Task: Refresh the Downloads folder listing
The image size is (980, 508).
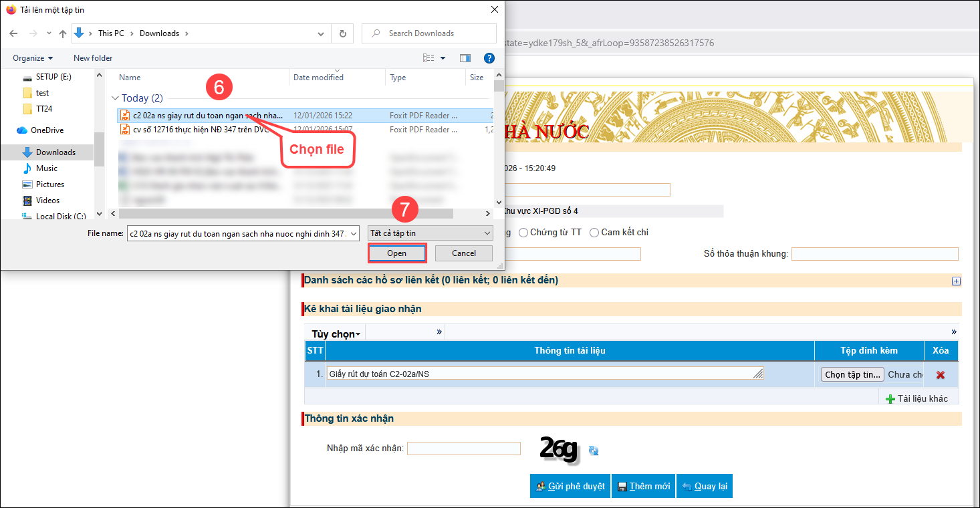Action: tap(343, 33)
